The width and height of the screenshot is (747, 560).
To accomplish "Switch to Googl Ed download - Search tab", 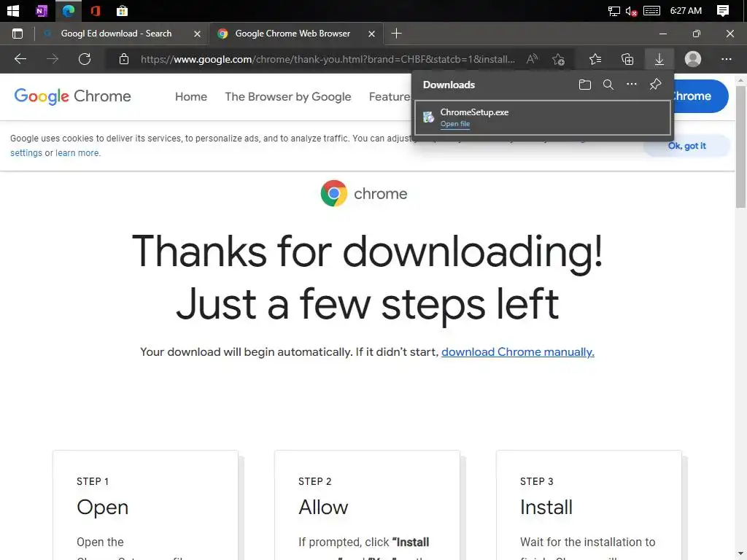I will point(115,34).
